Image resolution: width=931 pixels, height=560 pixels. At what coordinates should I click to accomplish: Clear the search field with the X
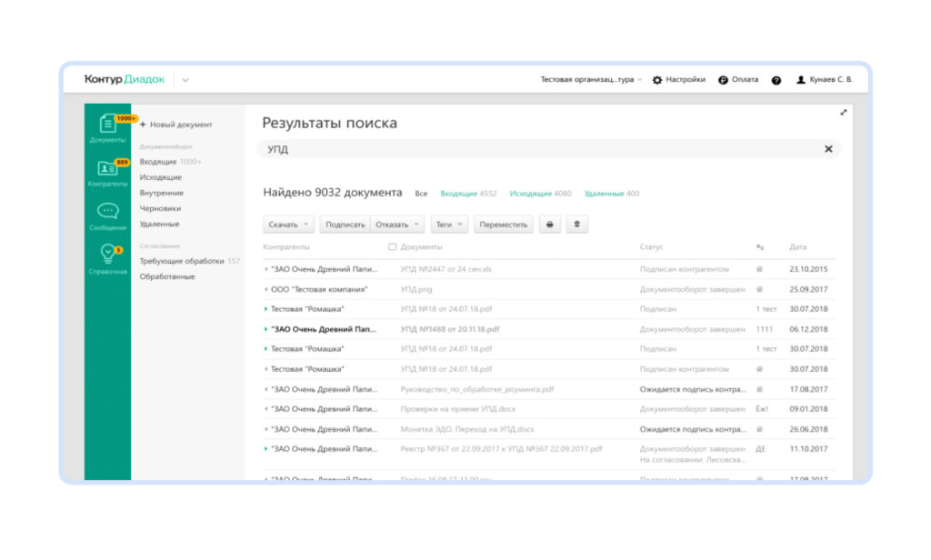tap(827, 147)
